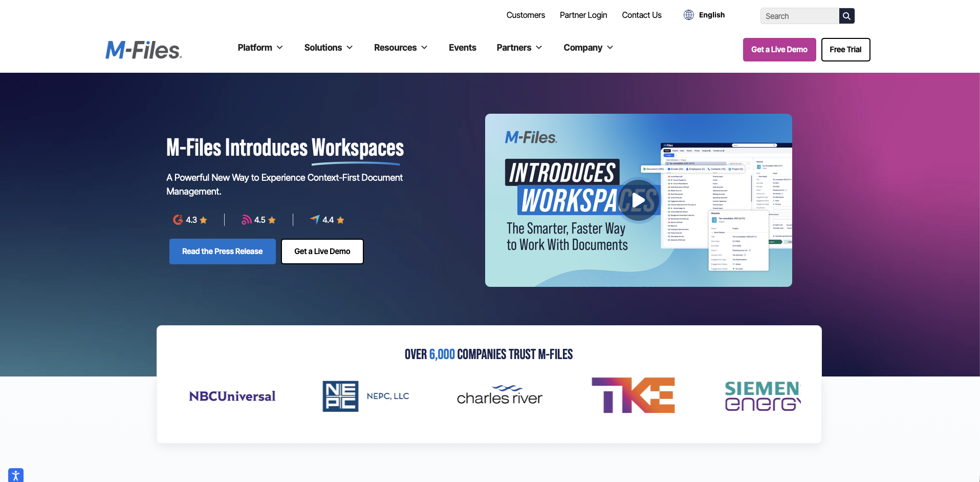Click the pink Get a Live Demo button
Viewport: 980px width, 482px height.
coord(779,50)
